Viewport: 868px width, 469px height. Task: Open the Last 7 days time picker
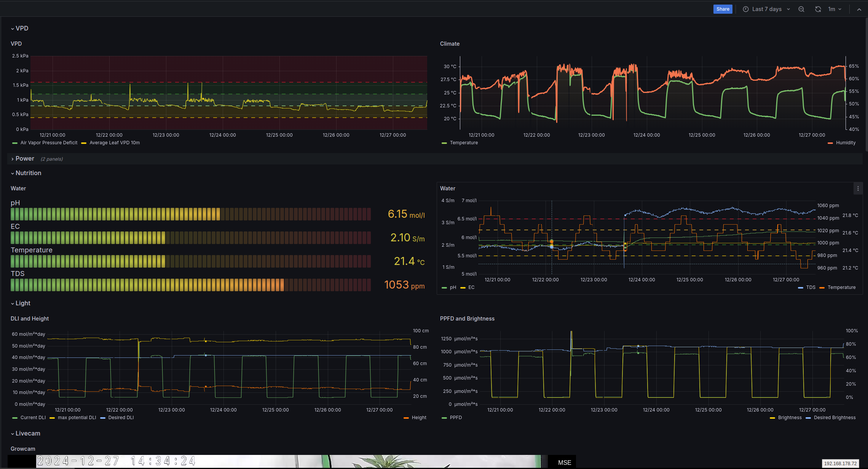[766, 9]
